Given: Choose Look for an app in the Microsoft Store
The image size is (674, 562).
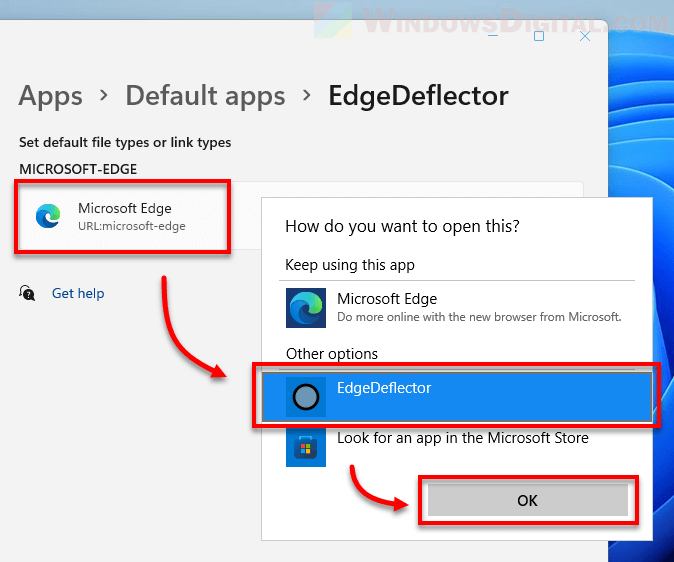Looking at the screenshot, I should [457, 446].
